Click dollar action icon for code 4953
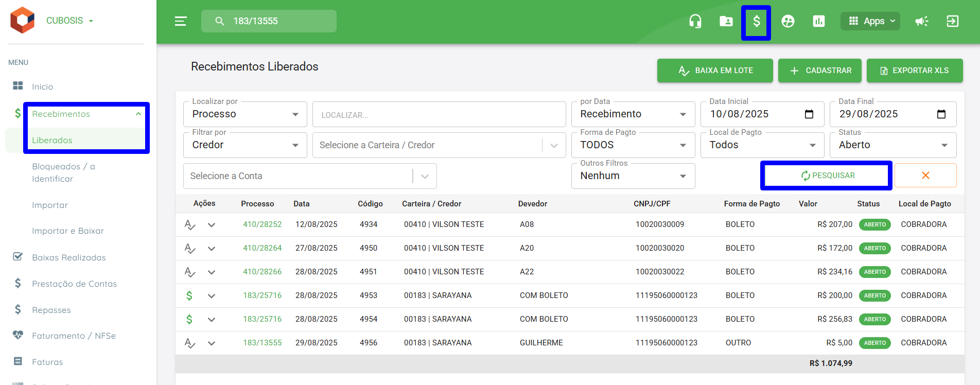Image resolution: width=980 pixels, height=385 pixels. [x=189, y=295]
